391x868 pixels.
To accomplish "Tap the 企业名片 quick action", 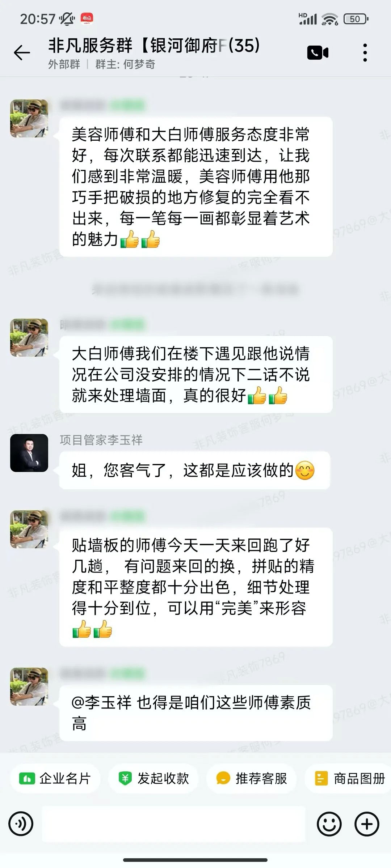I will 55,778.
